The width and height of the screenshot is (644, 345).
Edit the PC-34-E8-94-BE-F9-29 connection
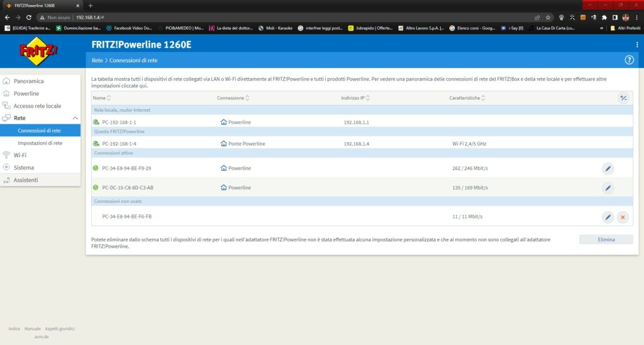[x=608, y=168]
